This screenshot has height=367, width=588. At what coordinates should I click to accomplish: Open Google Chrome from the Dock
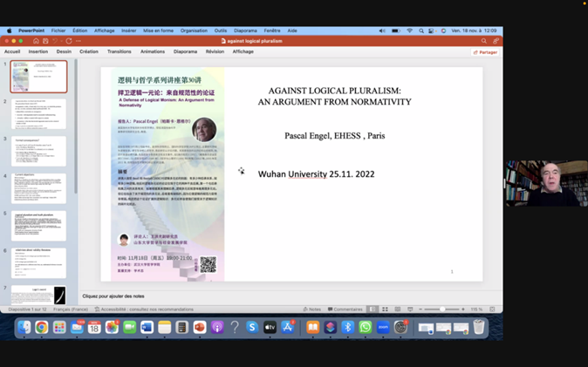[x=41, y=328]
